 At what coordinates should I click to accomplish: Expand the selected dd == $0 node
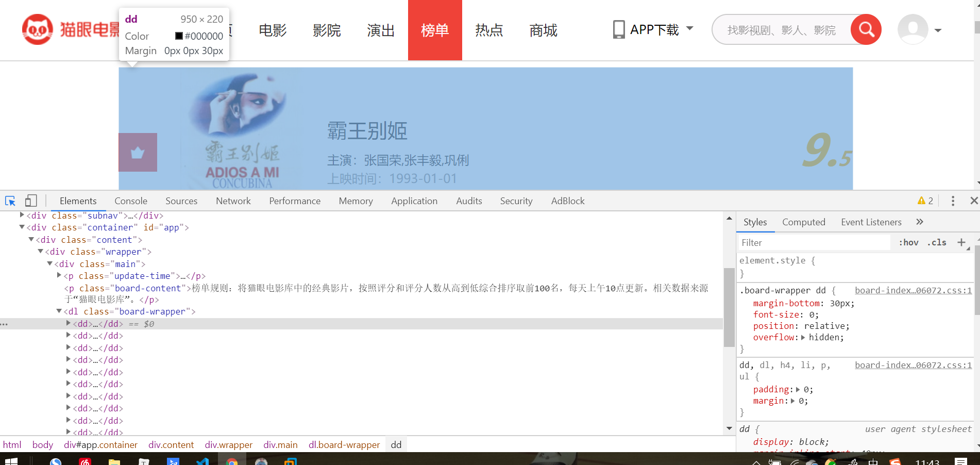[68, 323]
